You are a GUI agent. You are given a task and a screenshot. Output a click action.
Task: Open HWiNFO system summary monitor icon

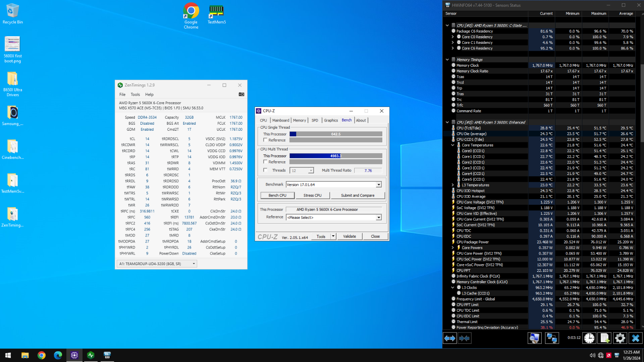pyautogui.click(x=535, y=338)
